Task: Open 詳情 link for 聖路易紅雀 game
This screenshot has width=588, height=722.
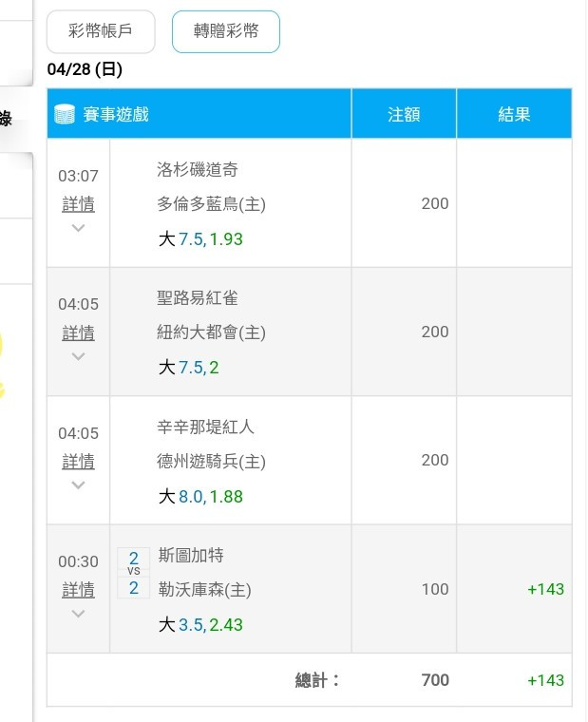Action: (x=78, y=332)
